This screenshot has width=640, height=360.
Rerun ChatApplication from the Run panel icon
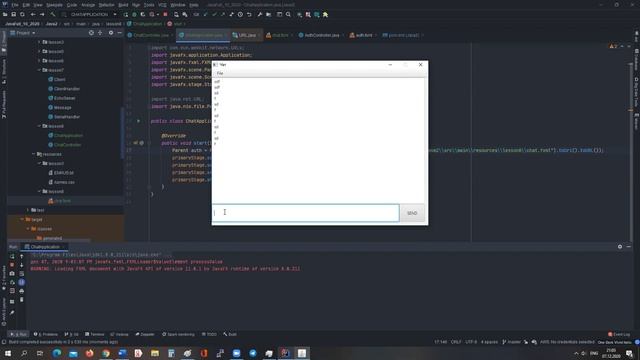12,256
